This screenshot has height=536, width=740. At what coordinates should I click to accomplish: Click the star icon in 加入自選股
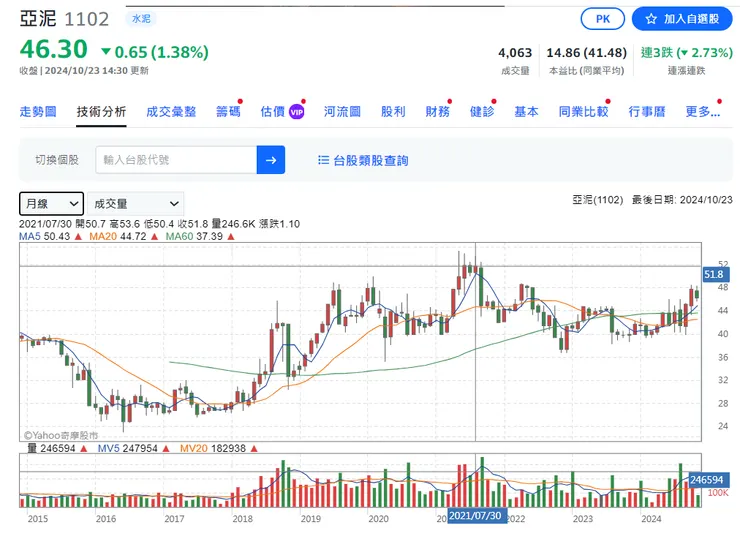tap(651, 19)
